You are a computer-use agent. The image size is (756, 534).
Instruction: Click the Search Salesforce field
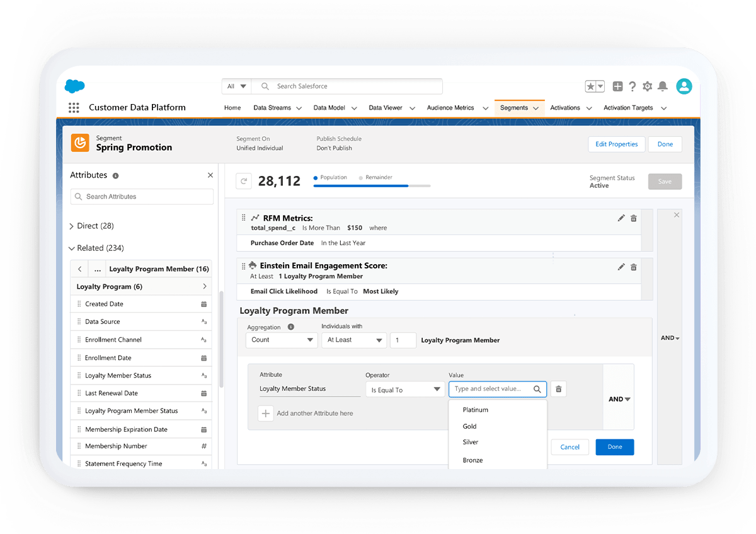(x=347, y=86)
